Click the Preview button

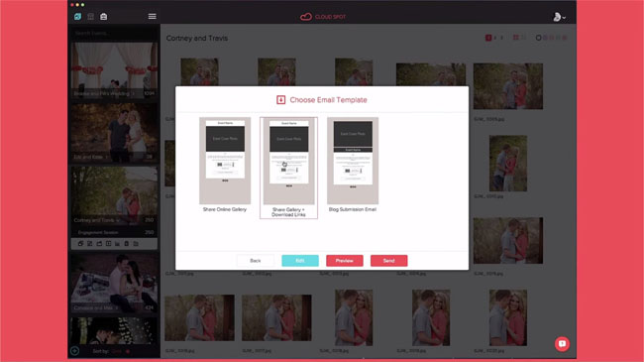click(x=345, y=261)
